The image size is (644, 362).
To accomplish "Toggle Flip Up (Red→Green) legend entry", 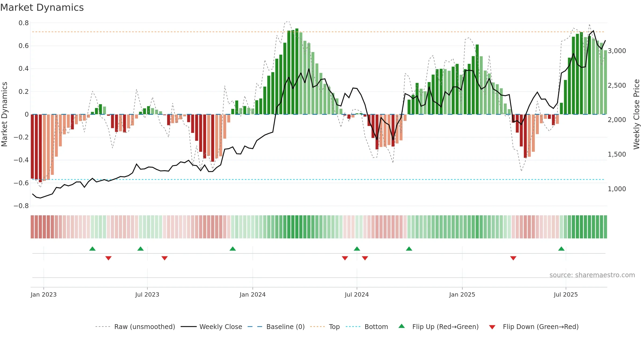I will [x=438, y=327].
